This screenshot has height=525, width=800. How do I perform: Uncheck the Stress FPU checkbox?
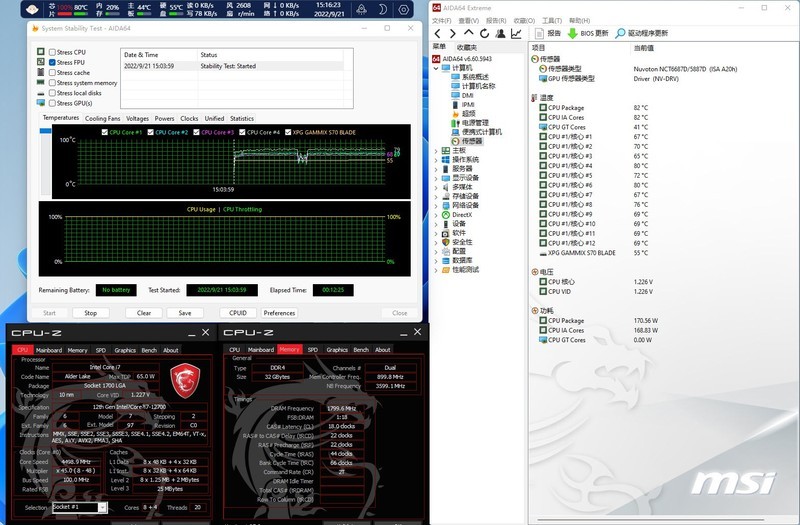click(52, 62)
